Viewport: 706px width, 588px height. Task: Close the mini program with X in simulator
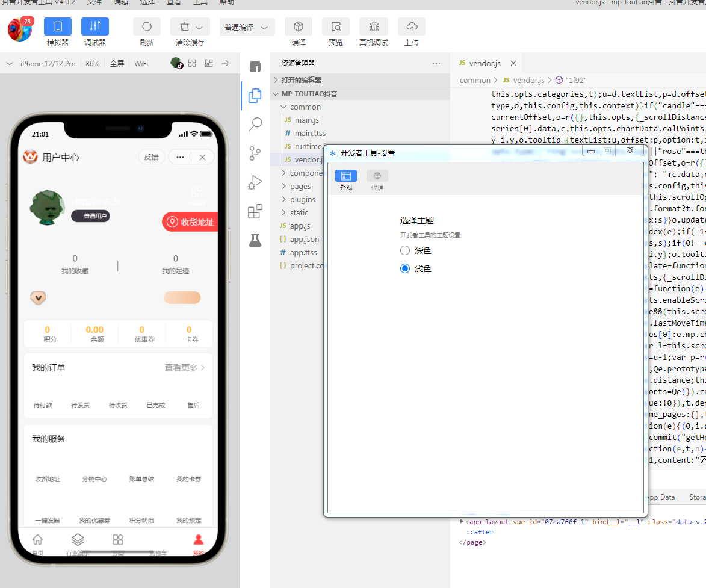(x=202, y=157)
